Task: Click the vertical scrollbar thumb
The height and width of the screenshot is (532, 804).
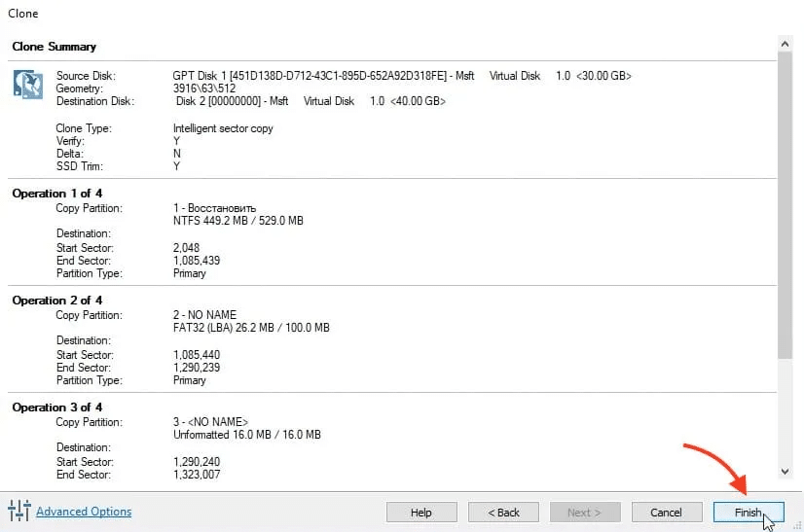Action: tap(786, 204)
